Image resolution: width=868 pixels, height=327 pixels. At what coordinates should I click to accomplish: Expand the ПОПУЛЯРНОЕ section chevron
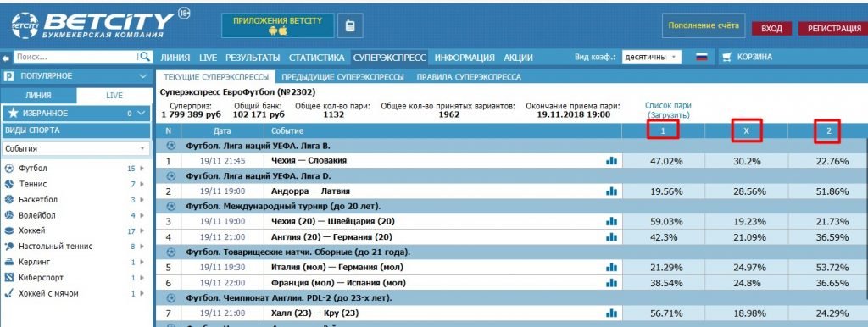(143, 75)
